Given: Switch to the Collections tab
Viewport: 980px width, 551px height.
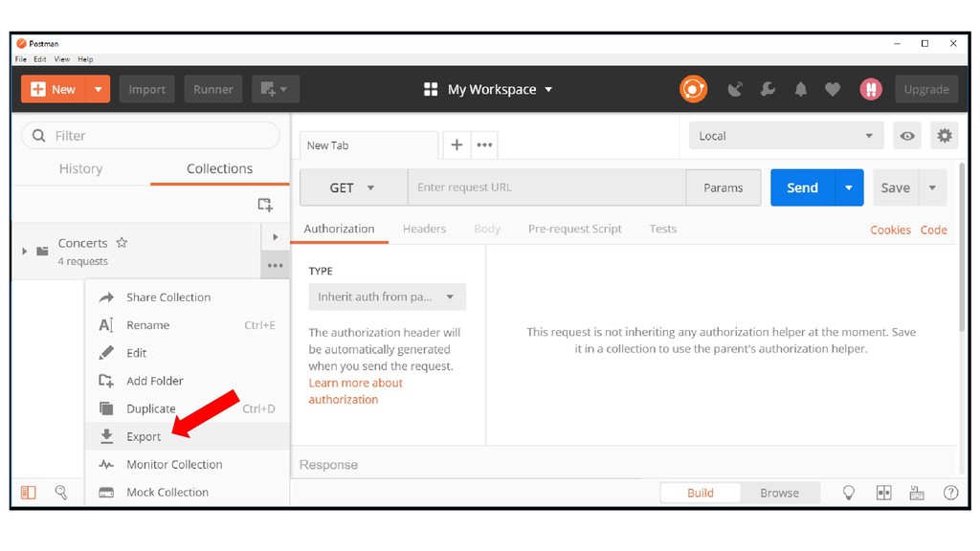Looking at the screenshot, I should pyautogui.click(x=219, y=168).
